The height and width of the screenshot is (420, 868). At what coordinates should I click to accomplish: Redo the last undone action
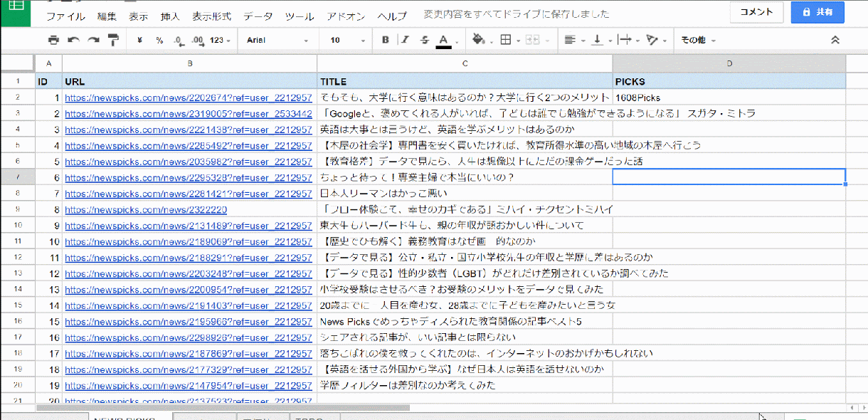point(93,40)
